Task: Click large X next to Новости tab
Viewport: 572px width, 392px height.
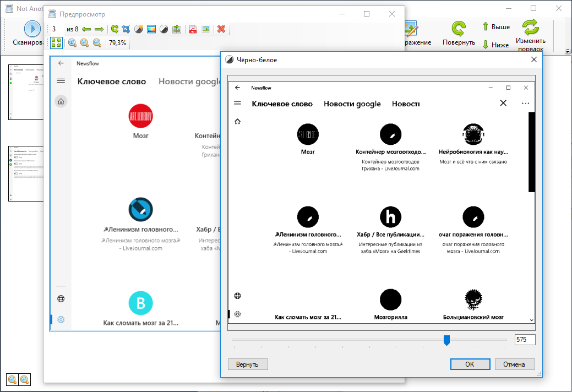Action: click(503, 103)
